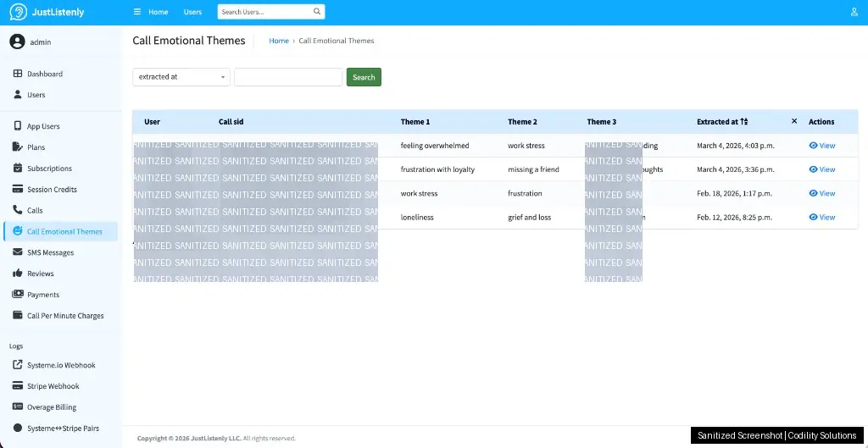This screenshot has height=448, width=868.
Task: Click the SMS Messages envelope icon
Action: coord(18,252)
